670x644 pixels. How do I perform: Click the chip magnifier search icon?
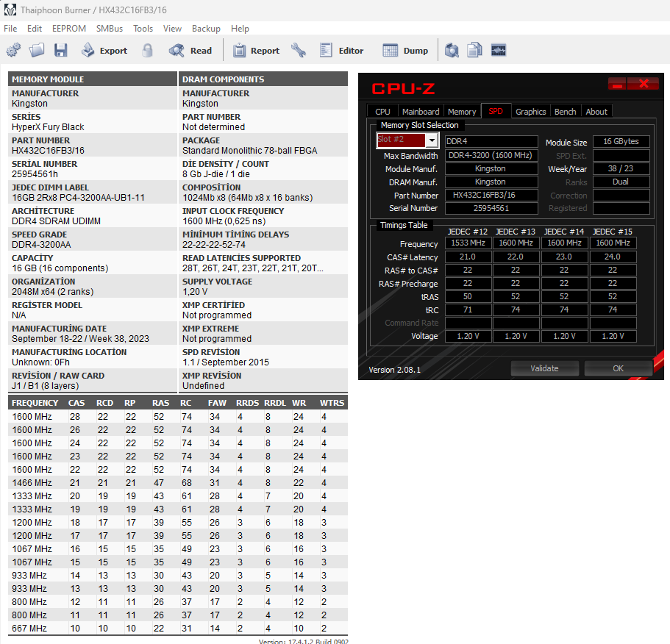(x=452, y=51)
